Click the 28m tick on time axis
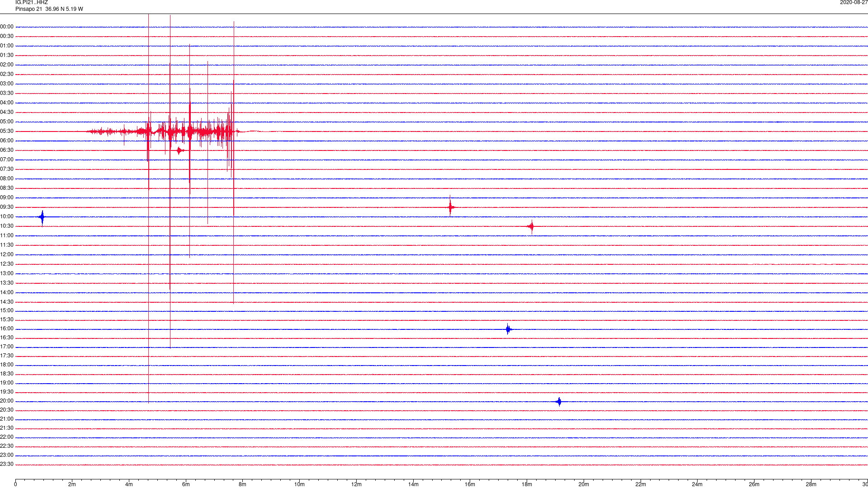 [x=811, y=484]
